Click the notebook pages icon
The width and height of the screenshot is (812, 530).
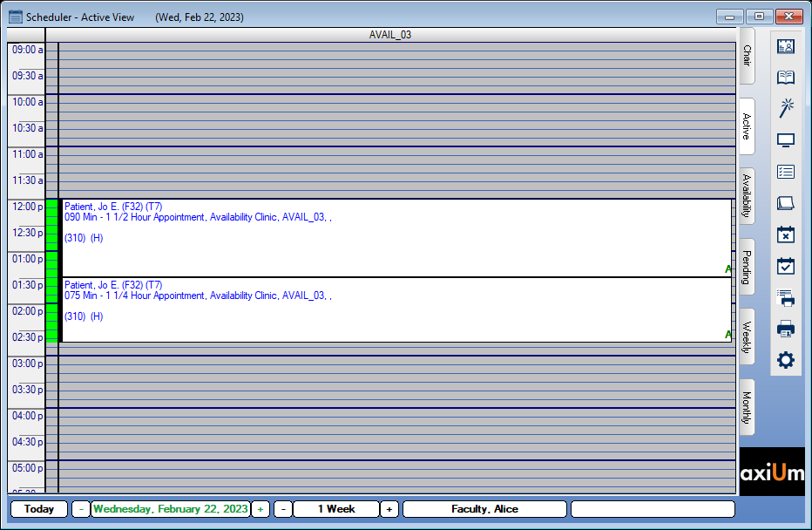[x=785, y=202]
